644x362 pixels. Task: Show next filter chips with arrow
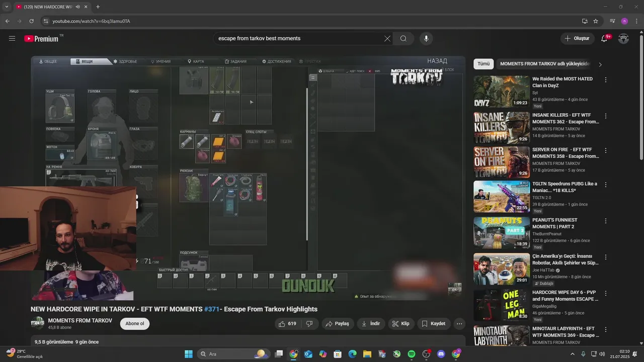click(600, 64)
